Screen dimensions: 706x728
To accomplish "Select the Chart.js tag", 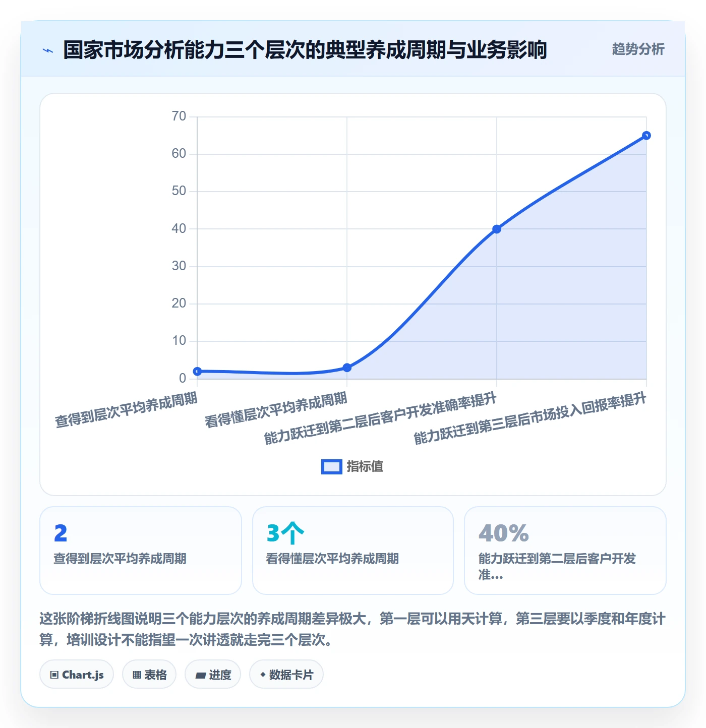I will point(77,675).
